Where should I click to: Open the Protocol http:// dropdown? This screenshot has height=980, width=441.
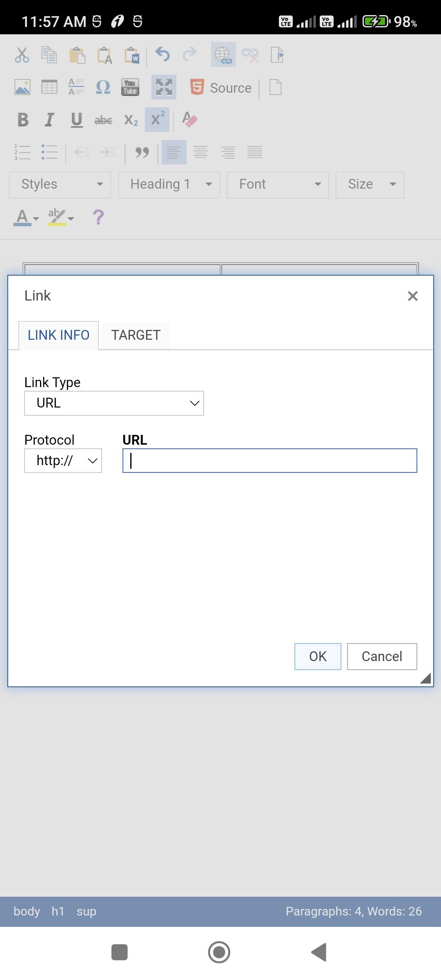pyautogui.click(x=63, y=461)
